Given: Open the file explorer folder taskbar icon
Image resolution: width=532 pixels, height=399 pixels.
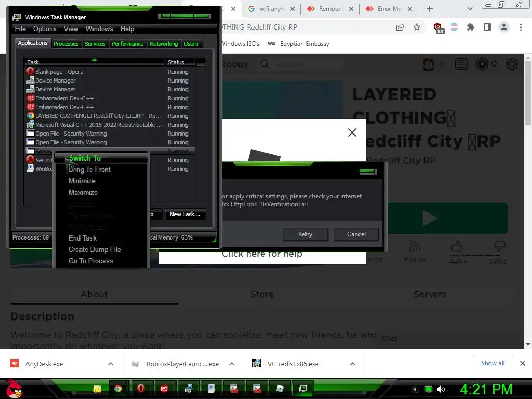Looking at the screenshot, I should [x=97, y=389].
